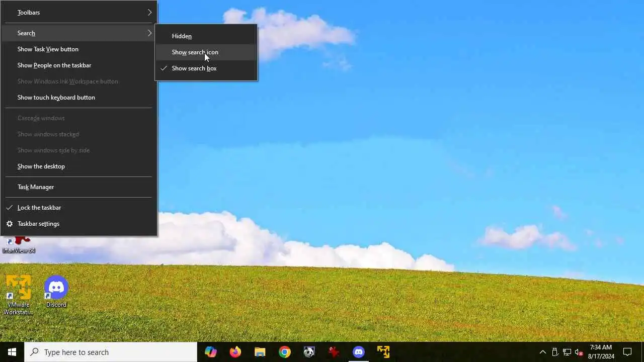This screenshot has height=362, width=644.
Task: Open the notification center icon
Action: tap(627, 352)
